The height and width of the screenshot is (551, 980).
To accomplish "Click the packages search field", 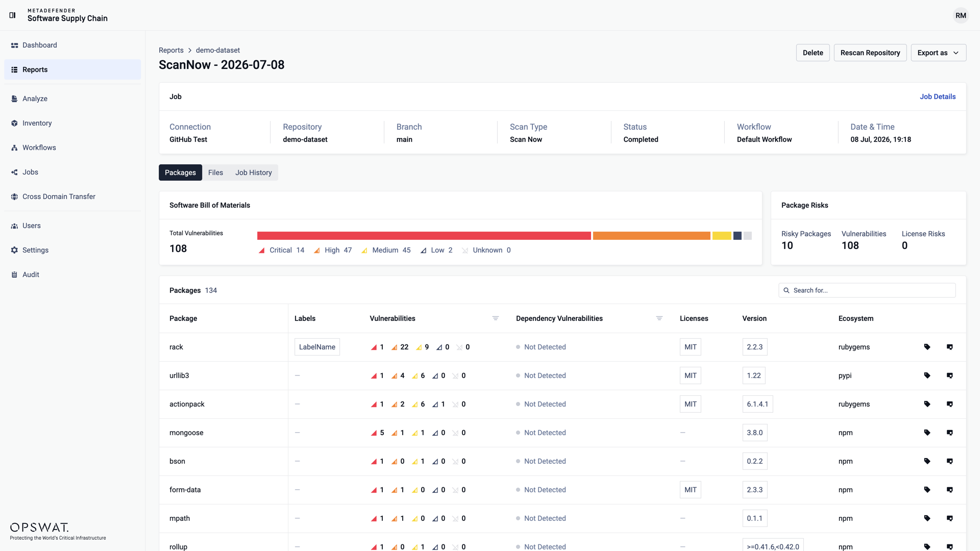I will tap(867, 290).
